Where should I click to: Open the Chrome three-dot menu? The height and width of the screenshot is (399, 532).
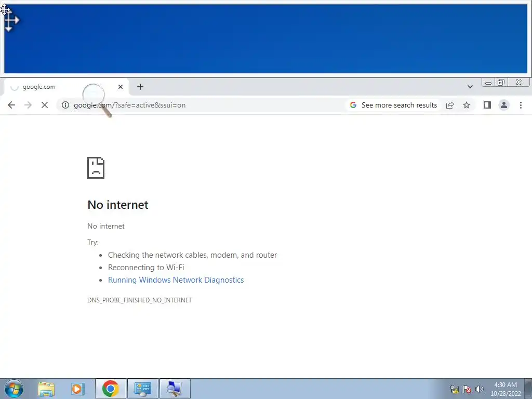click(521, 105)
